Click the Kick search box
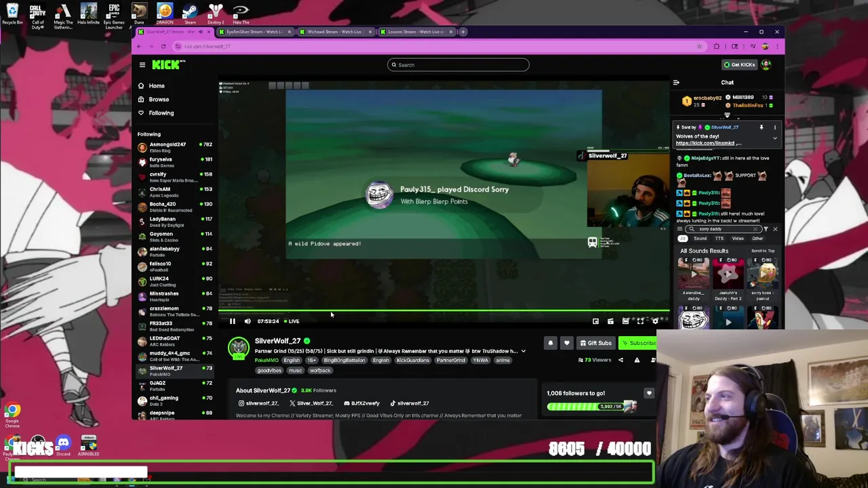The height and width of the screenshot is (488, 868). point(458,65)
